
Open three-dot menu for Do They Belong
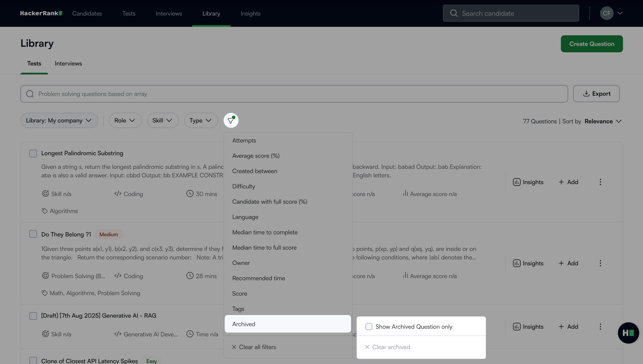tap(600, 263)
